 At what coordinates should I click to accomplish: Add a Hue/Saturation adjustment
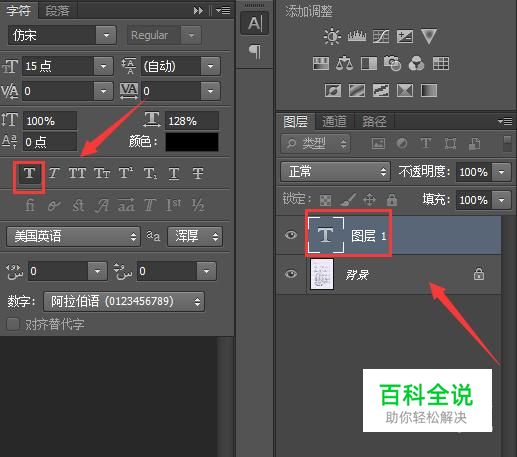(321, 63)
